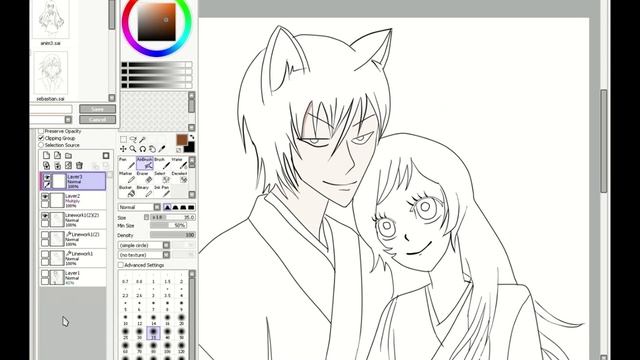Select the Eraser tool
Screen dimensions: 640x360
pos(144,177)
